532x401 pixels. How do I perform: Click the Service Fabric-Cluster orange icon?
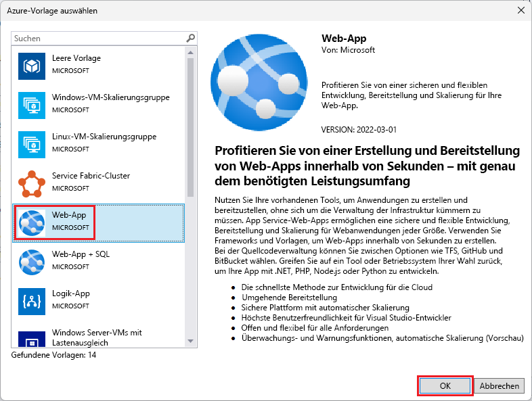click(32, 184)
